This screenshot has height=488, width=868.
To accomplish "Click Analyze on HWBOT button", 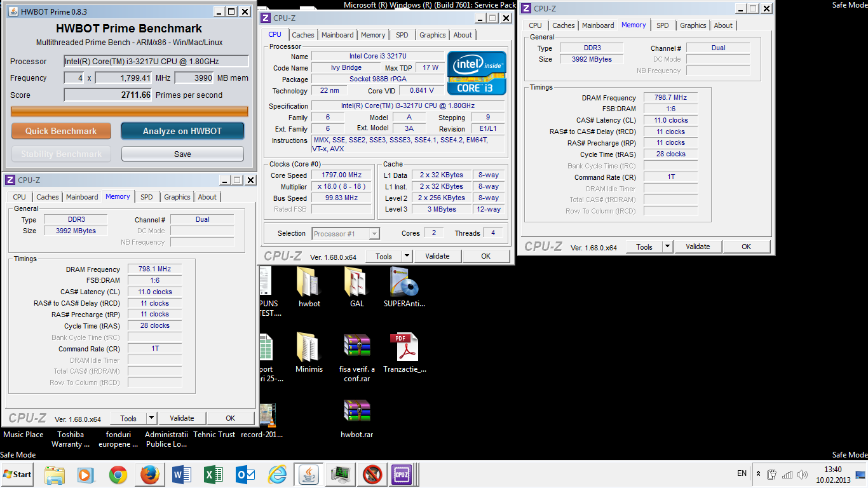I will pos(182,131).
